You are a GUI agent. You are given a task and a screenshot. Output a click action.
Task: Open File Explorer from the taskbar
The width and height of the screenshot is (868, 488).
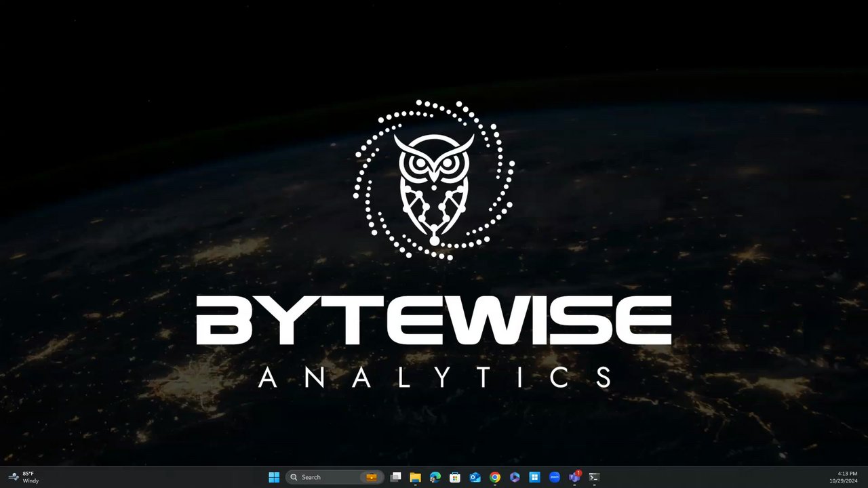[415, 477]
